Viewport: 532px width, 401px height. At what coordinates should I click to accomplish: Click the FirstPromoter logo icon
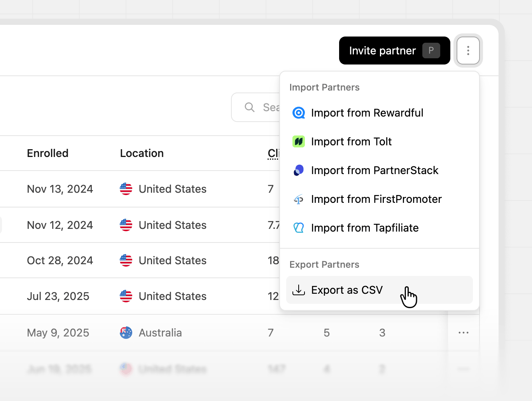299,199
